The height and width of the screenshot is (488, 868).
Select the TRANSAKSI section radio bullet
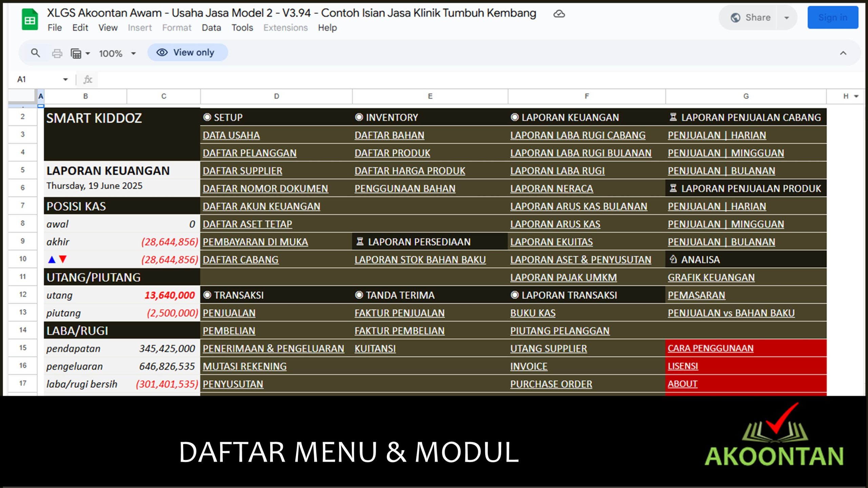coord(207,295)
